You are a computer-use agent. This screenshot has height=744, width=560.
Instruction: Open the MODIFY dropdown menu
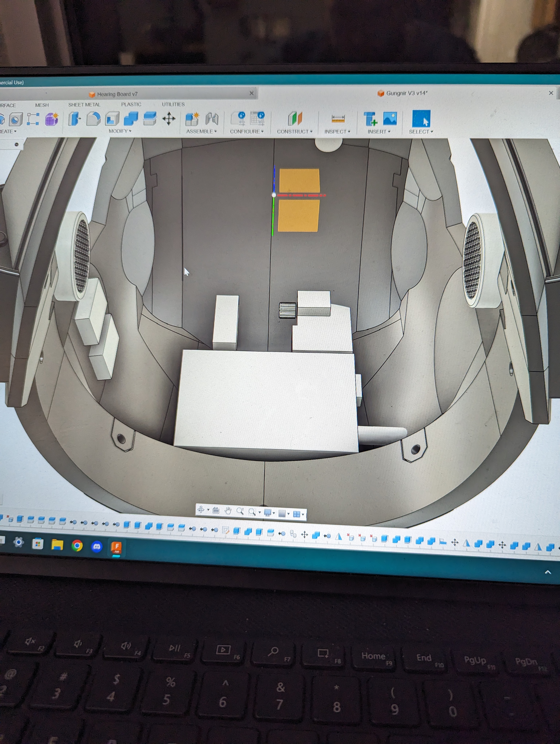120,131
